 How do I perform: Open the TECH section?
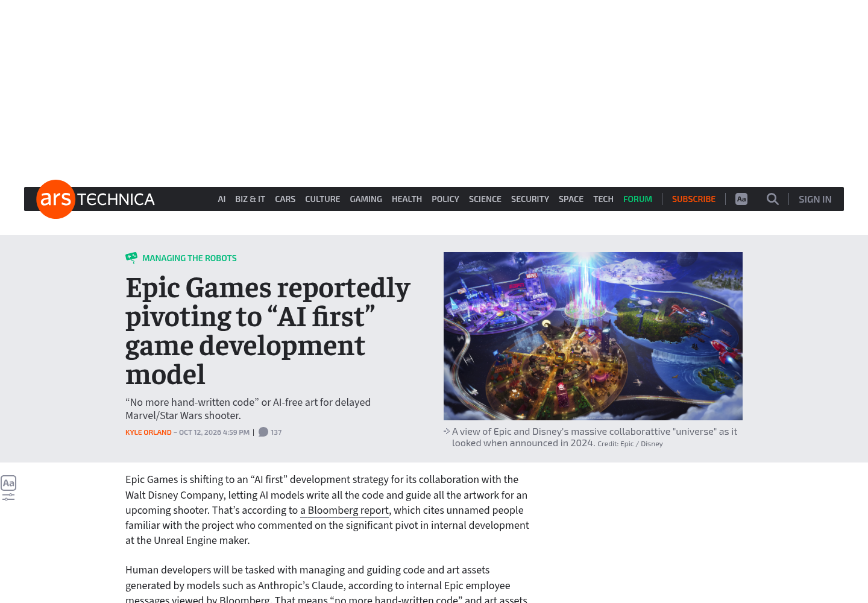point(603,199)
